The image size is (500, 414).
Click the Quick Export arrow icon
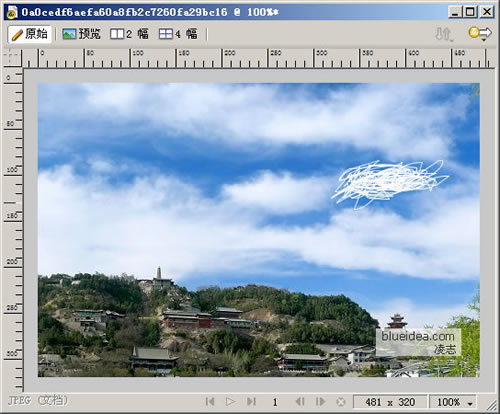(x=480, y=33)
